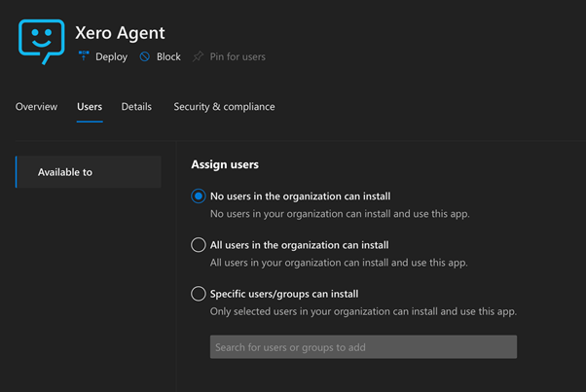Switch to the Overview tab
586x392 pixels.
point(36,107)
